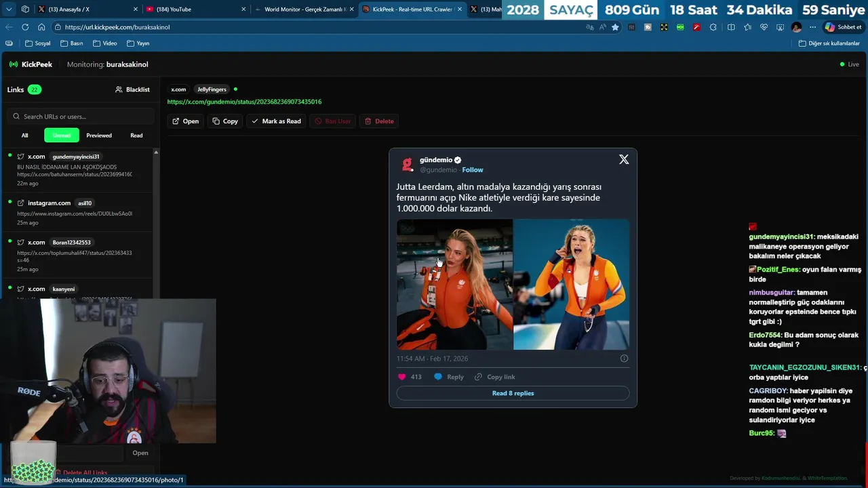Screen dimensions: 868x488
Task: Click the bottom-left Open button
Action: (x=140, y=453)
